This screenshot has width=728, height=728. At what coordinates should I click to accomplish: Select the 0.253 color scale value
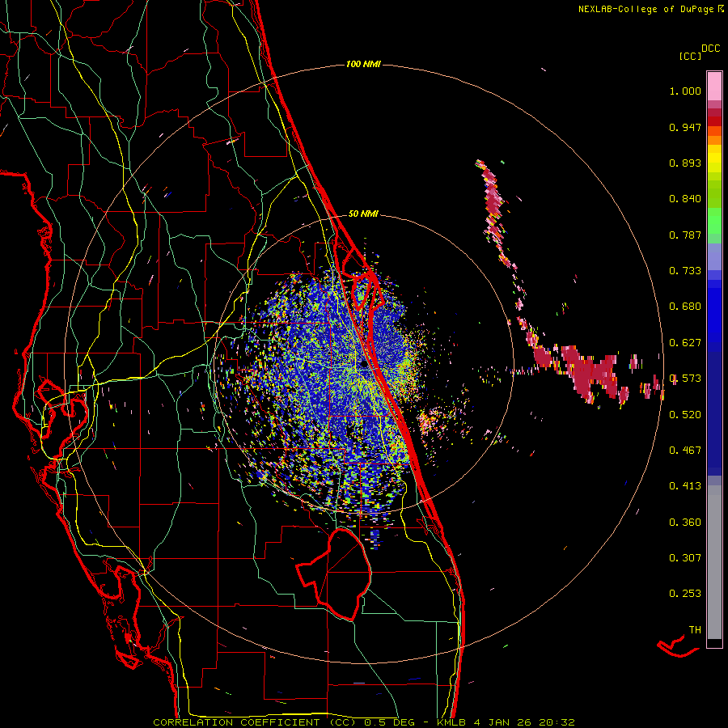click(685, 594)
